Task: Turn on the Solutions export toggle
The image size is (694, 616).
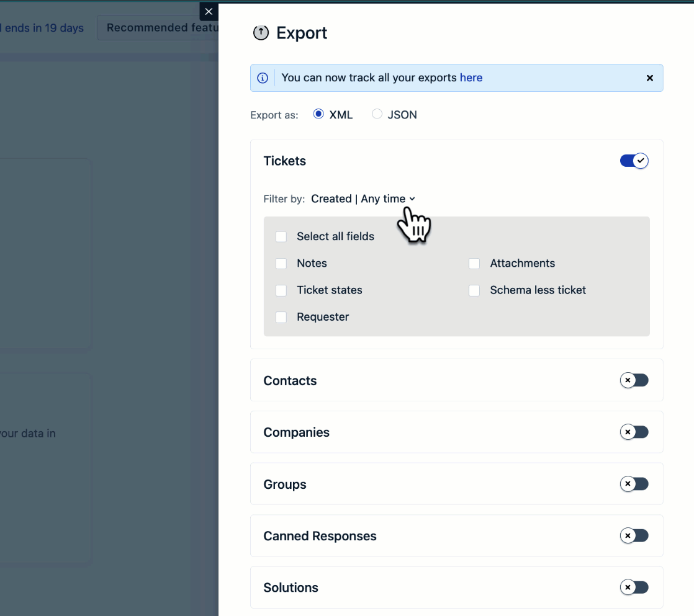Action: [x=634, y=587]
